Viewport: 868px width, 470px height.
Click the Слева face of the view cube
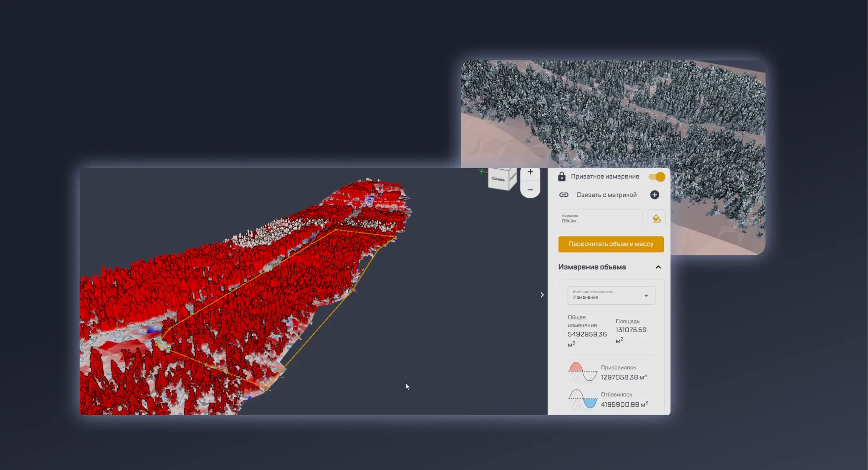(x=498, y=179)
